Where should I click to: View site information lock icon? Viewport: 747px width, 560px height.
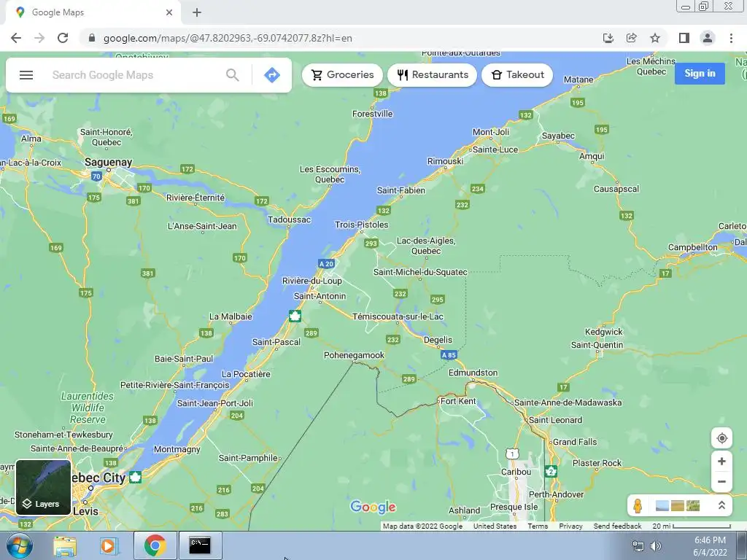(92, 38)
